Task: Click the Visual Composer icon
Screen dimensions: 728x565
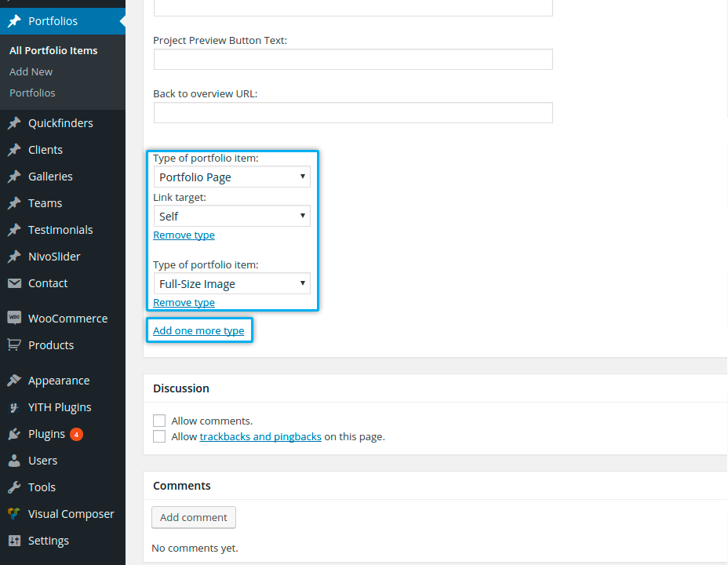Action: pos(14,514)
